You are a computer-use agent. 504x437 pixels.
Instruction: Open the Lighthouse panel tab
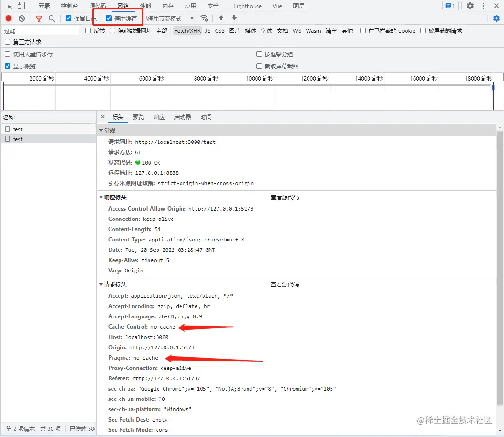(248, 6)
